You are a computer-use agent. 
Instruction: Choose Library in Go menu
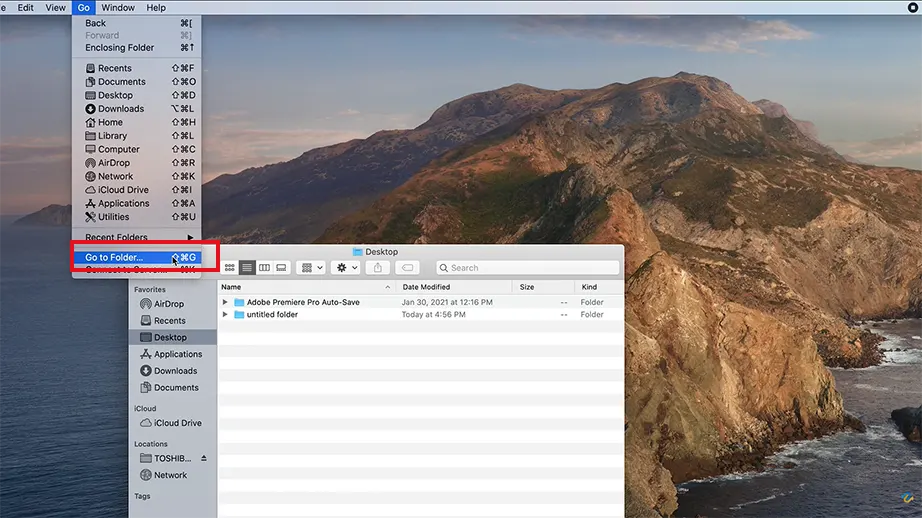[136, 136]
